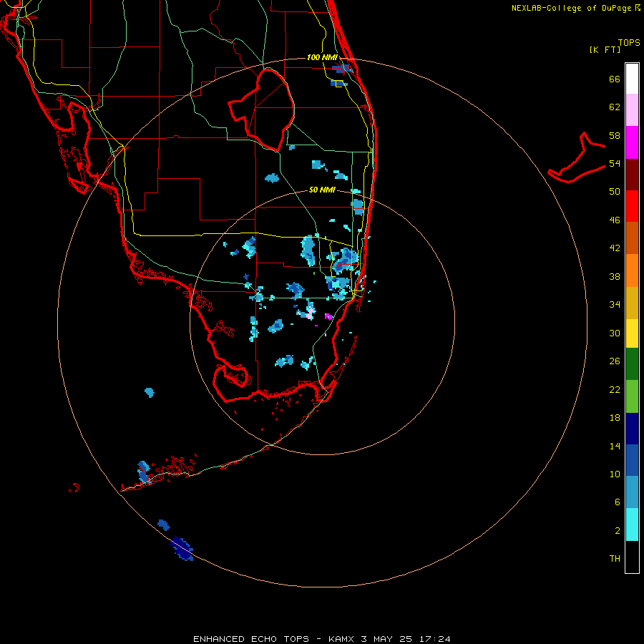This screenshot has height=644, width=644.
Task: Select the 54 legend value
Action: pos(615,163)
